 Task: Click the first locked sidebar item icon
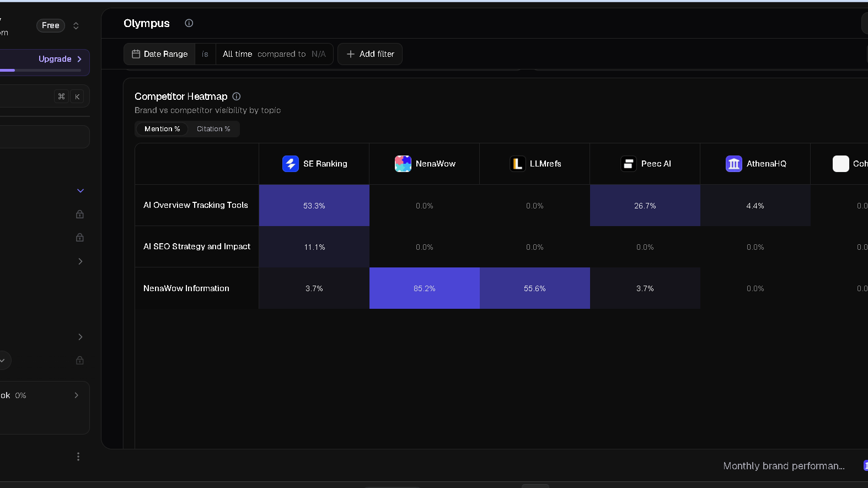80,214
